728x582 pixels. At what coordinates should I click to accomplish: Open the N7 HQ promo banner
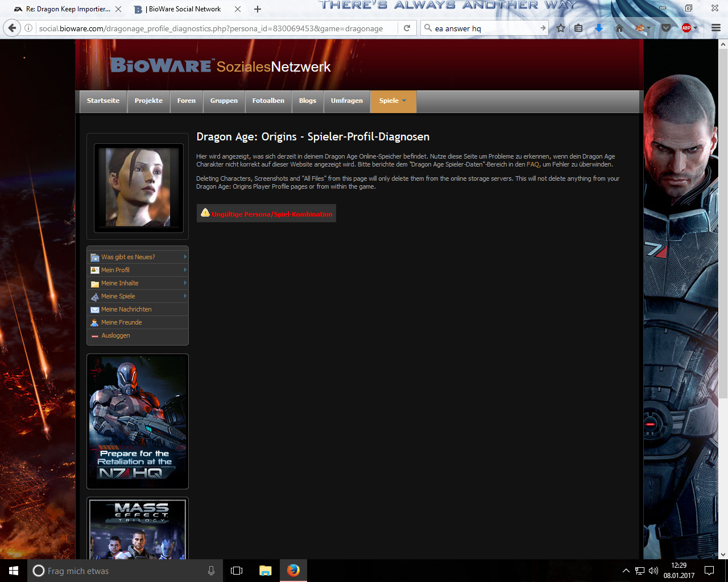pyautogui.click(x=138, y=421)
